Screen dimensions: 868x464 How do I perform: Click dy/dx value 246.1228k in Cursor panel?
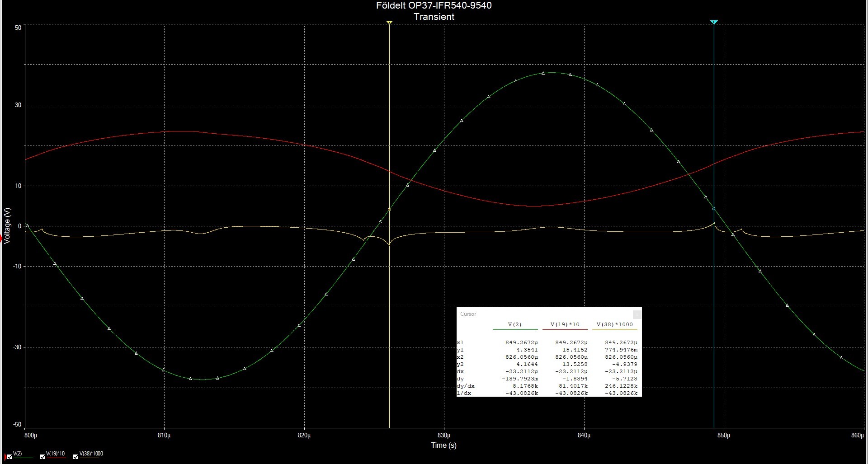[621, 386]
